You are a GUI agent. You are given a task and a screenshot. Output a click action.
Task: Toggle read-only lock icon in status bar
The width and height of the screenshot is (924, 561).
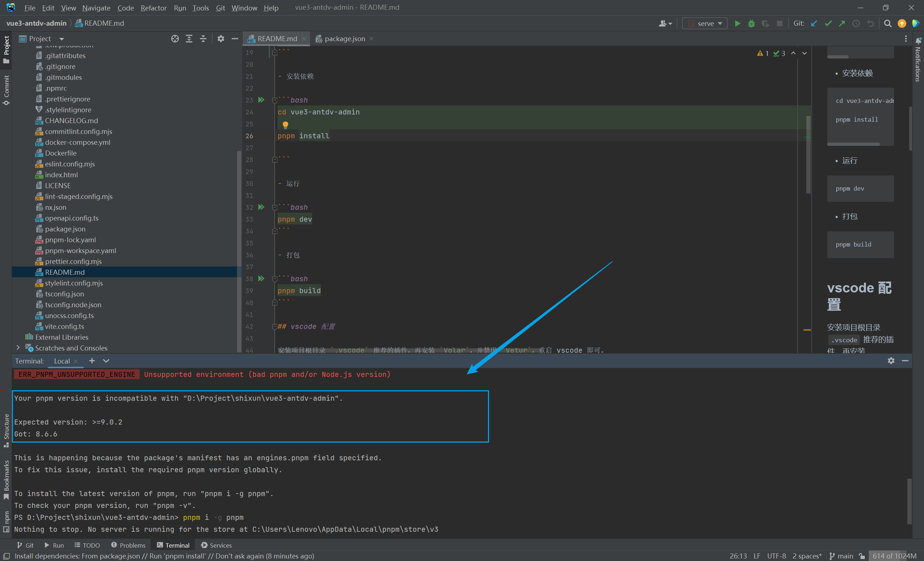(x=862, y=556)
